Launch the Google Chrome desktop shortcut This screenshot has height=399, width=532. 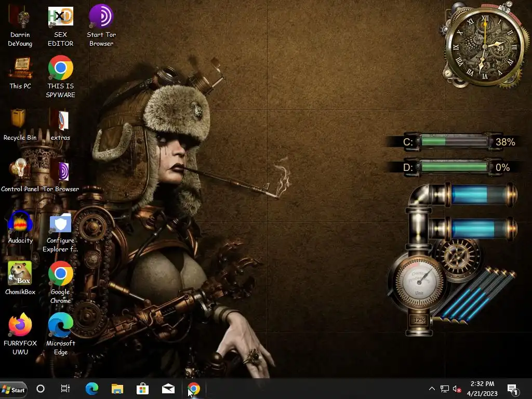(x=60, y=283)
